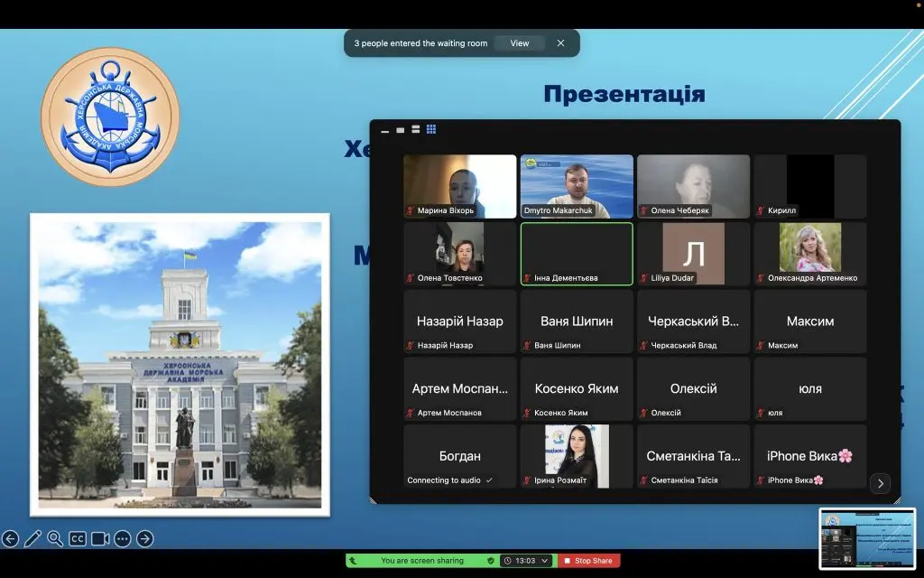Viewport: 924px width, 578px height.
Task: Open more slideshow options ellipsis
Action: (123, 539)
